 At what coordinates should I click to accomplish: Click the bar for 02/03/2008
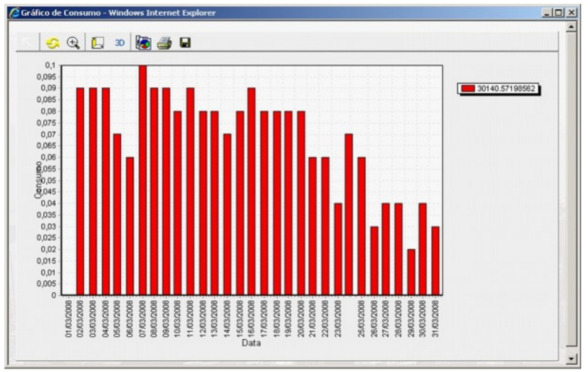[x=80, y=191]
